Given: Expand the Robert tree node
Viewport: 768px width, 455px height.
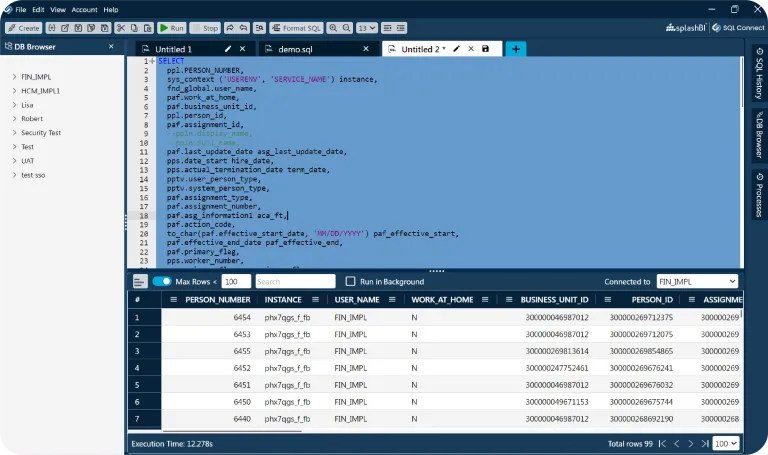Looking at the screenshot, I should 14,119.
